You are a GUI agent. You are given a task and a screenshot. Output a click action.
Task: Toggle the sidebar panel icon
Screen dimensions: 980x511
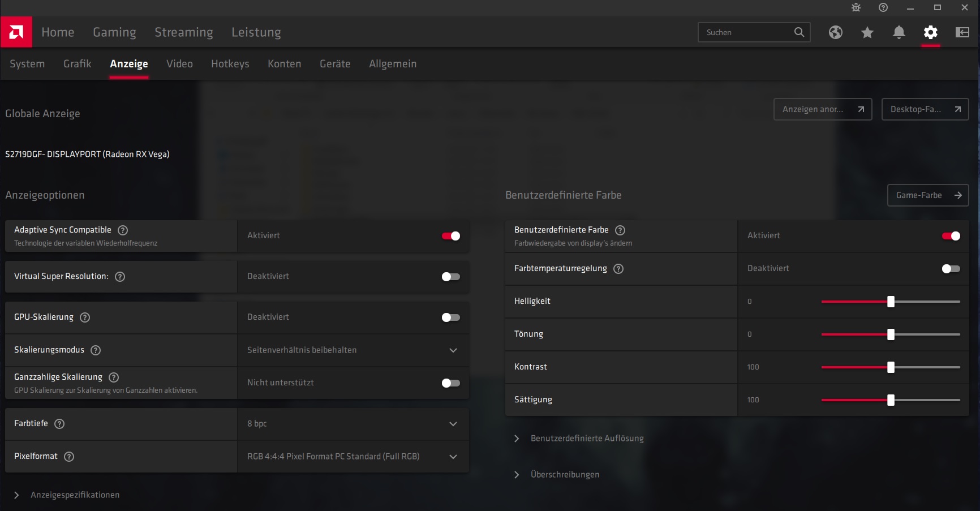click(x=962, y=32)
